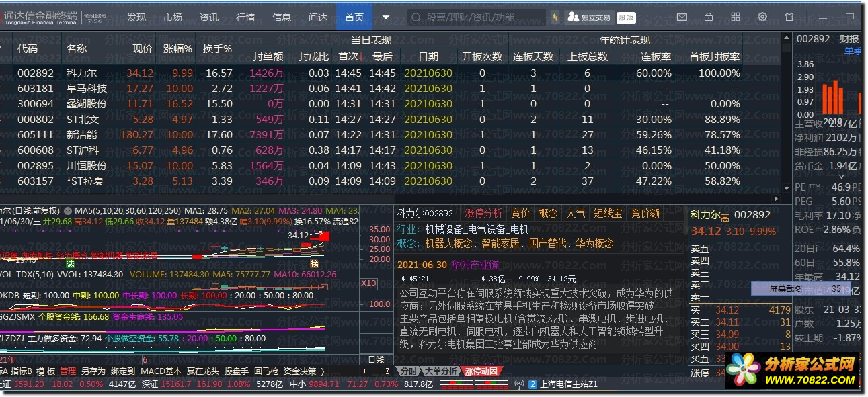The width and height of the screenshot is (868, 397).
Task: Select the 鑫湖股份 stock row
Action: pos(391,103)
